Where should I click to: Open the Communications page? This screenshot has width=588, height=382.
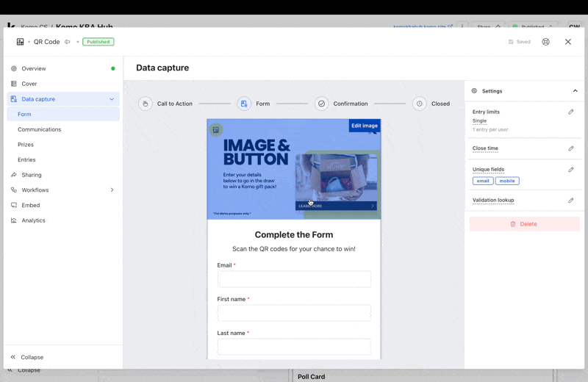(39, 129)
